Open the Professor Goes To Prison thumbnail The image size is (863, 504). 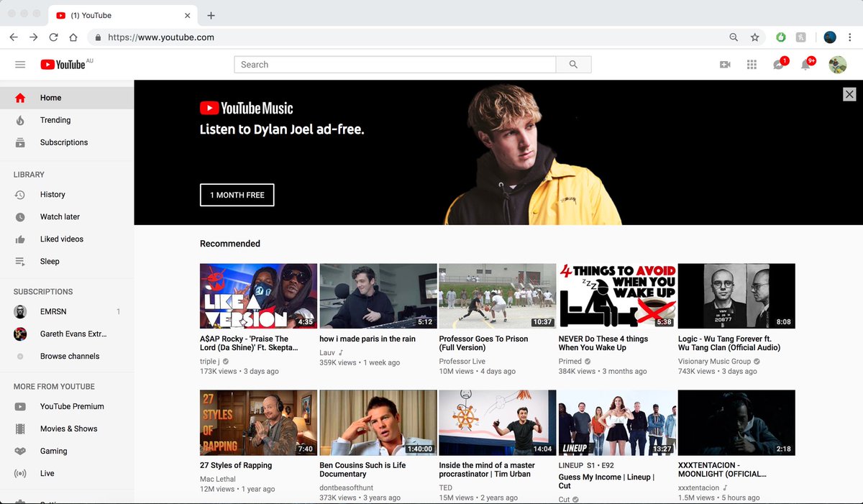coord(498,296)
